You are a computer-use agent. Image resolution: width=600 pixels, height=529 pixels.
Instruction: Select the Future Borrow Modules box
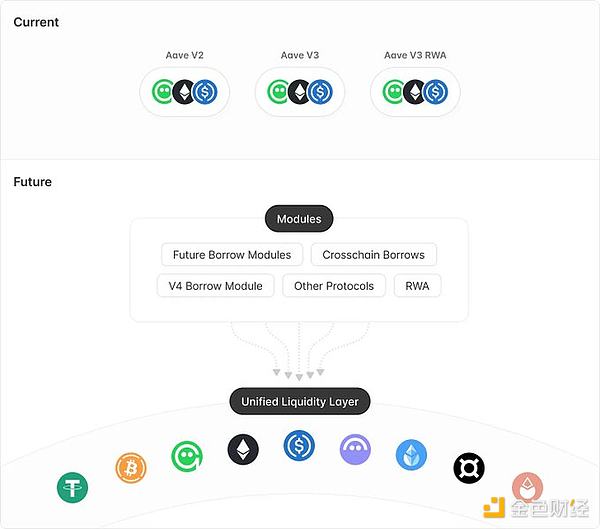[x=232, y=255]
